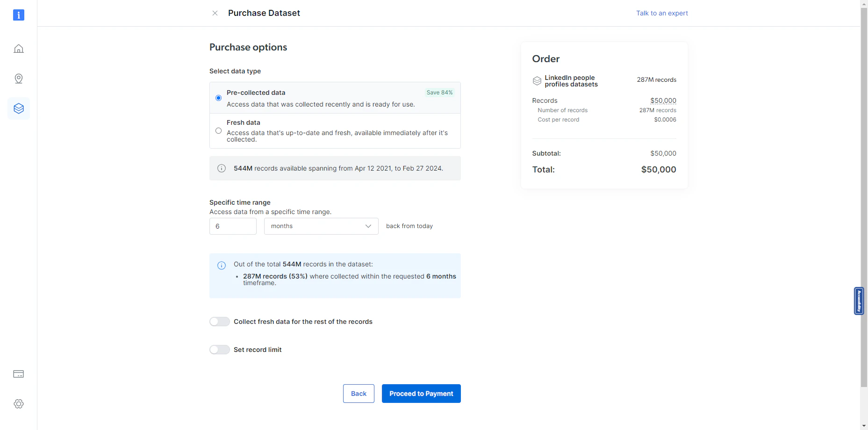This screenshot has width=868, height=430.
Task: Open Talk to an expert link
Action: (662, 13)
